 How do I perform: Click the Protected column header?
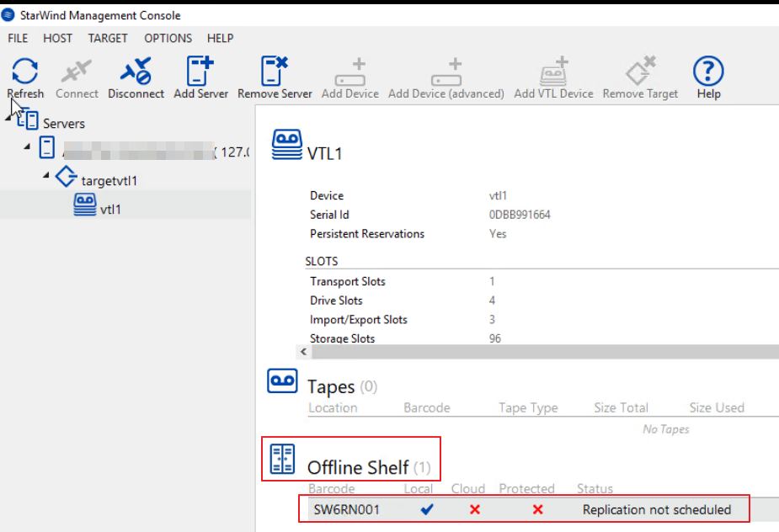coord(526,488)
